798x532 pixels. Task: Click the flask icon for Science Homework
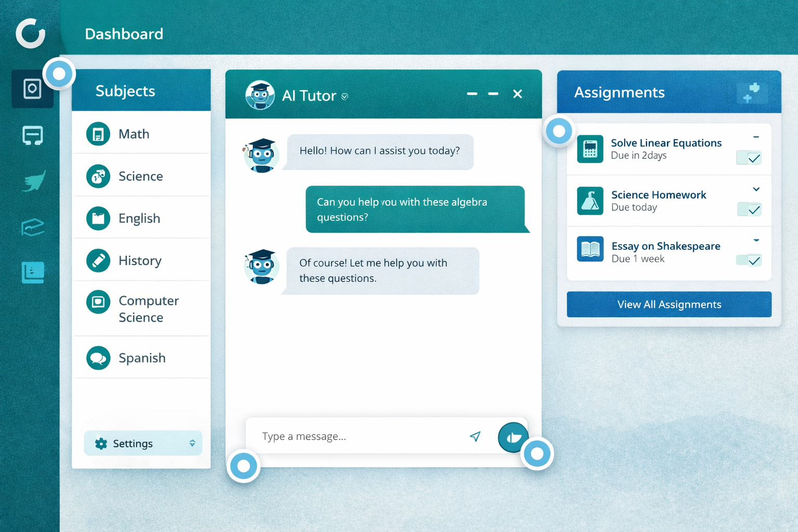pyautogui.click(x=590, y=201)
